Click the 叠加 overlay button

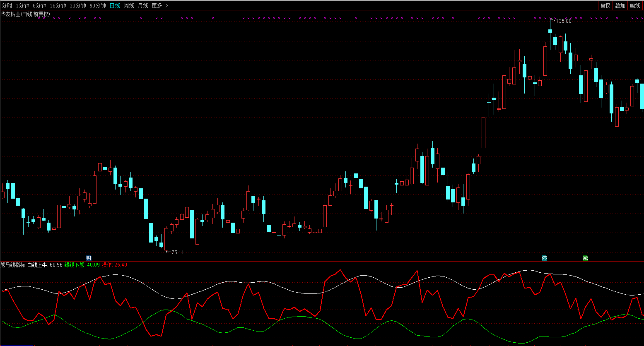(620, 5)
